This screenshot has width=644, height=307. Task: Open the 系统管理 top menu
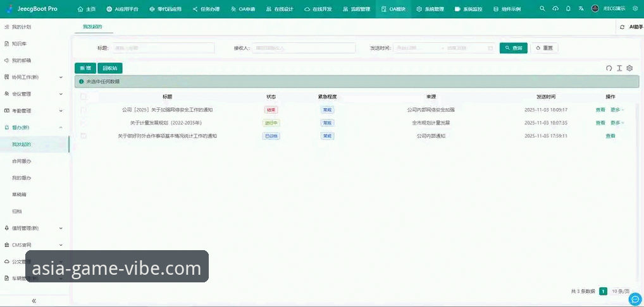430,9
